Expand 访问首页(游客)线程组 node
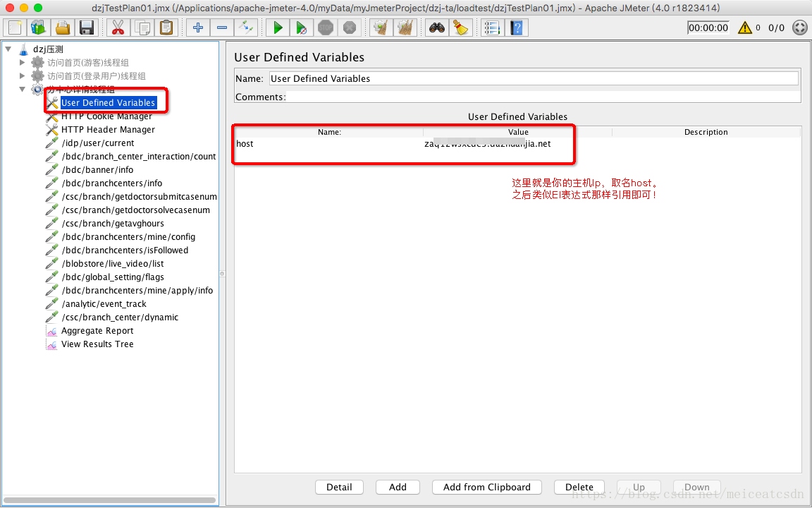 point(22,62)
